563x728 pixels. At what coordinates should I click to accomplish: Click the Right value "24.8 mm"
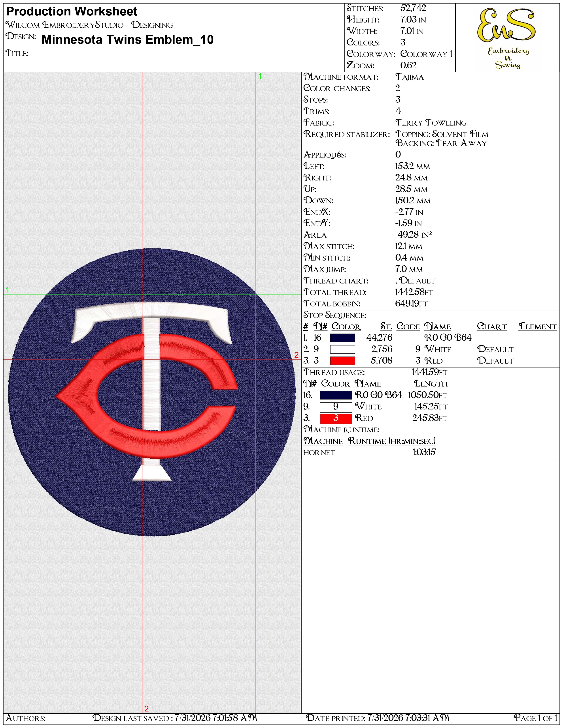pyautogui.click(x=411, y=178)
